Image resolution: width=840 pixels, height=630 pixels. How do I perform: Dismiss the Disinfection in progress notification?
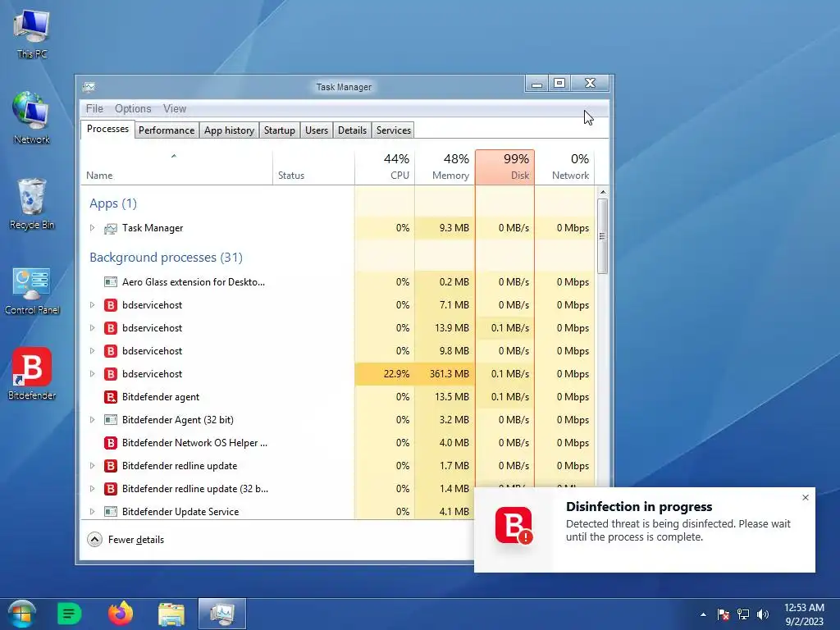806,498
